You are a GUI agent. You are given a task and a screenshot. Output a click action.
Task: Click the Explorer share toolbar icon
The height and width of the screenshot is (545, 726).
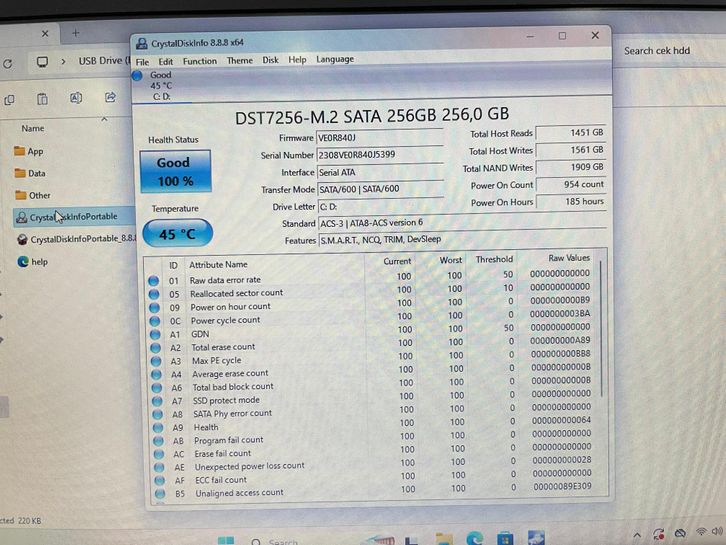tap(110, 97)
